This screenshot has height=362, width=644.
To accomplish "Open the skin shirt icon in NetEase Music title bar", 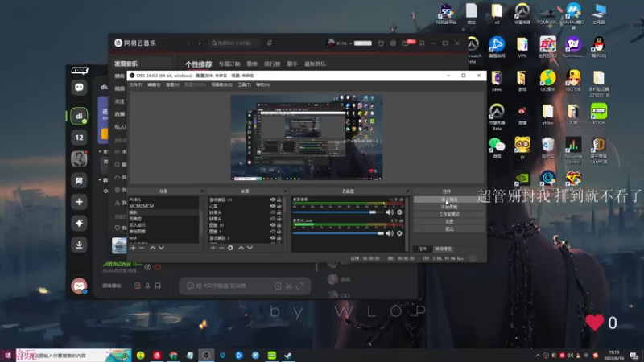I will pyautogui.click(x=381, y=43).
